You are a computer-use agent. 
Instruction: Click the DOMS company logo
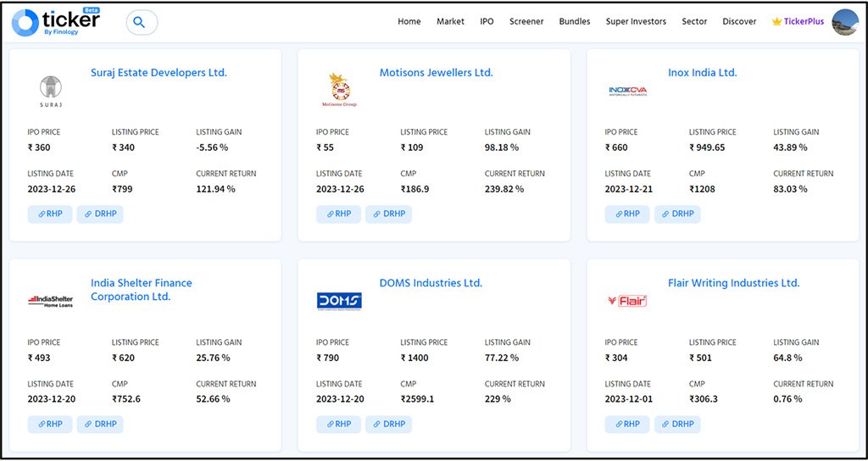pyautogui.click(x=339, y=301)
